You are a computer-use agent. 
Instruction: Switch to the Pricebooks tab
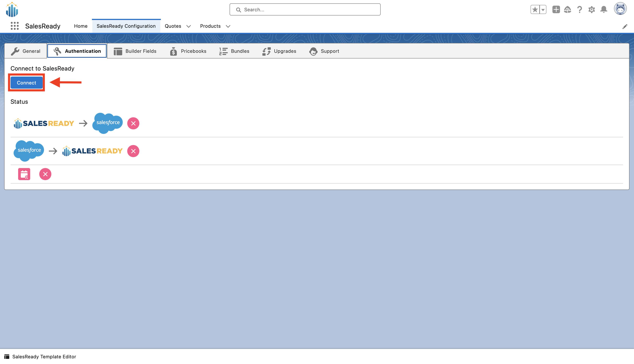tap(188, 51)
